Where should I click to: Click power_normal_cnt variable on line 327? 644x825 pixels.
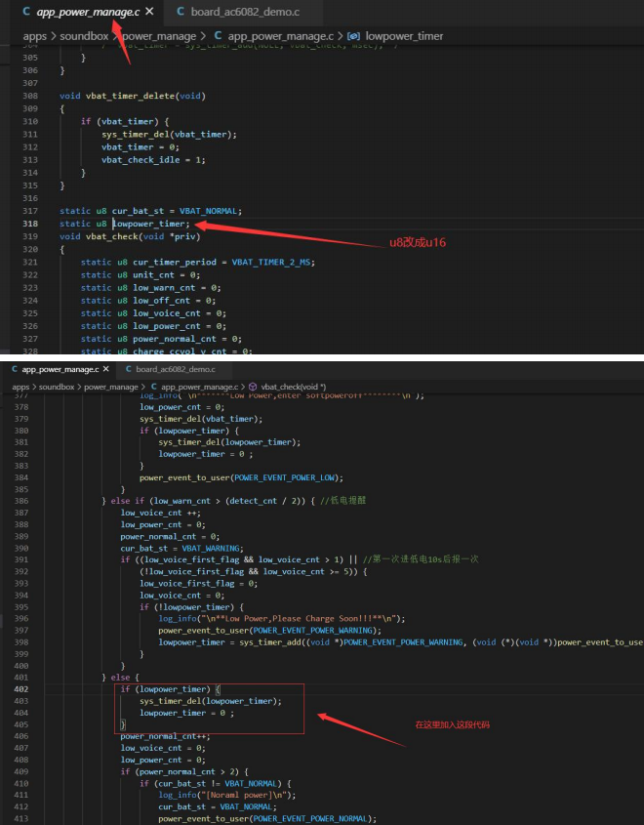click(x=175, y=339)
